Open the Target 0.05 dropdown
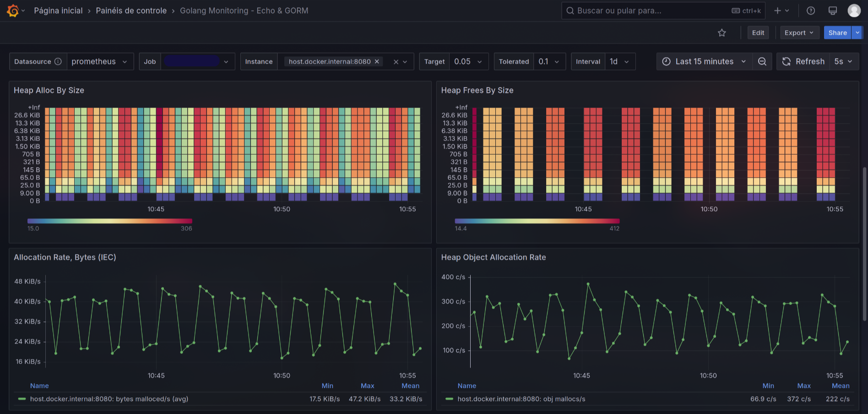 click(x=469, y=61)
